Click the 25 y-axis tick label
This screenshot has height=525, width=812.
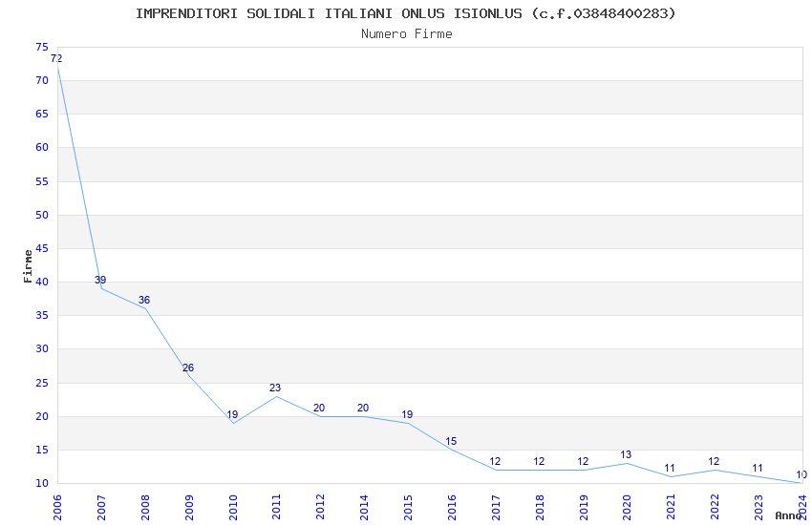coord(42,384)
